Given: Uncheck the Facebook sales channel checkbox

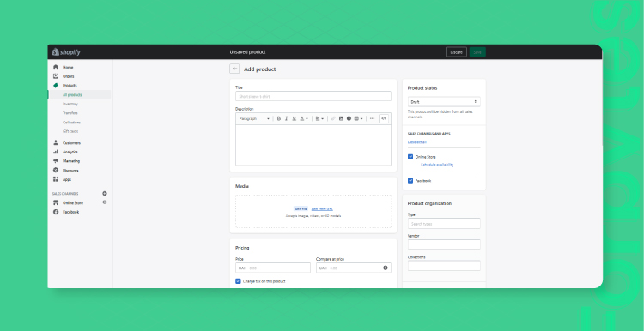Looking at the screenshot, I should coord(410,180).
